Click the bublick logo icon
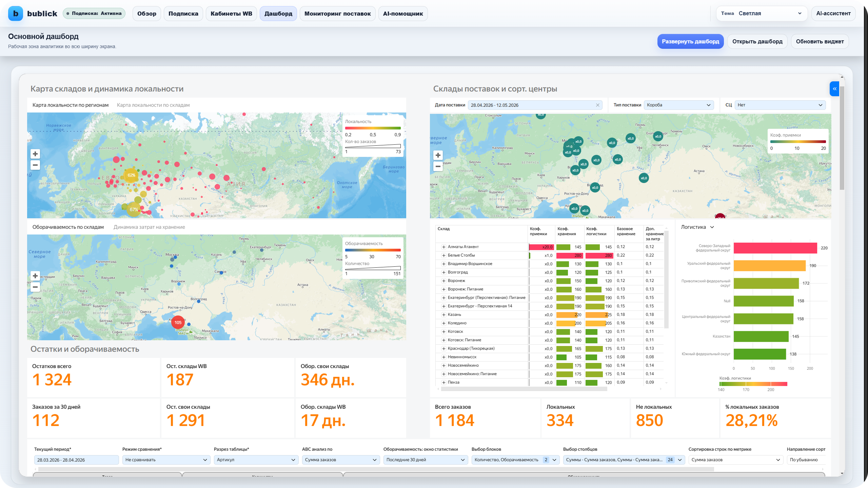This screenshot has width=868, height=488. (16, 14)
